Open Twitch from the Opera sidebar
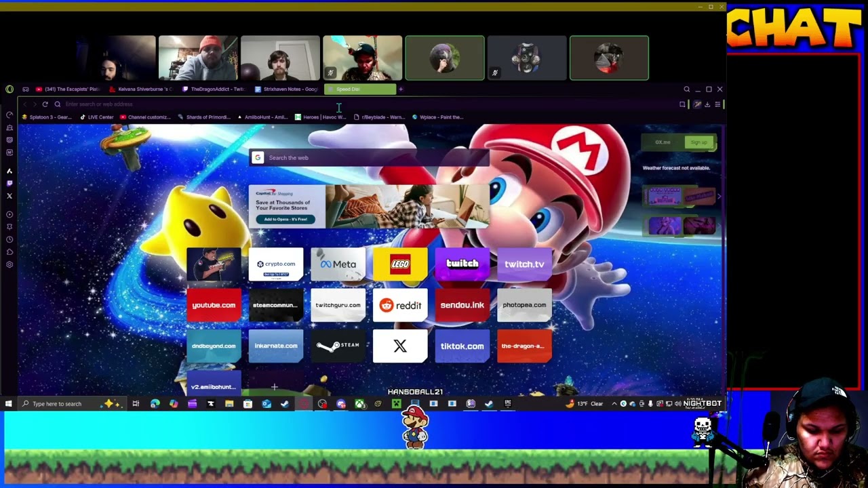Screen dimensions: 868x488 pos(9,183)
